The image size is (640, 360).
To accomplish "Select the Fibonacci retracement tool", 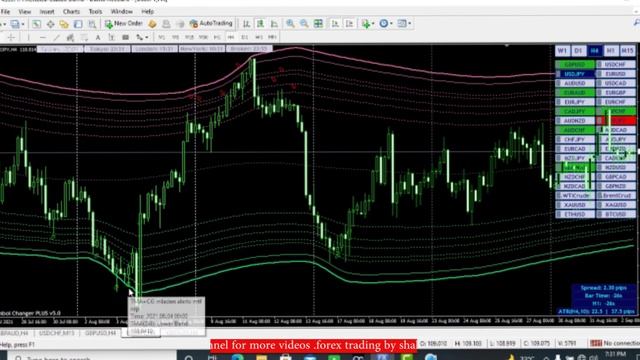I will coord(84,38).
